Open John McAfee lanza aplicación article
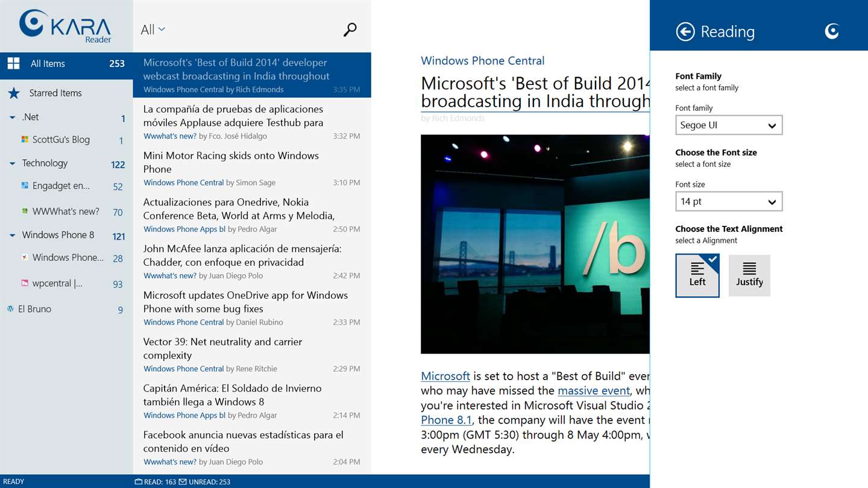 [252, 261]
